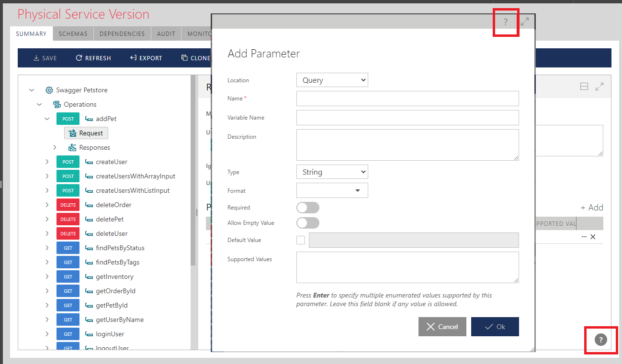Switch to the Schemas tab
Viewport: 622px width, 364px height.
click(x=73, y=34)
